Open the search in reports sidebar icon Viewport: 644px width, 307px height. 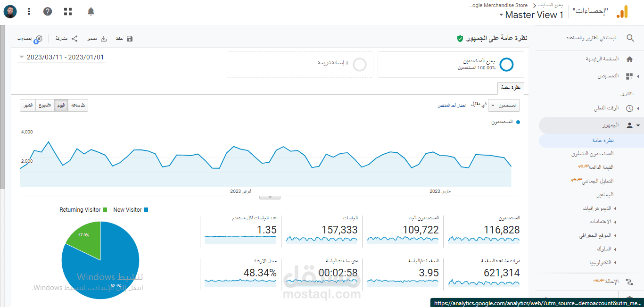pyautogui.click(x=630, y=38)
